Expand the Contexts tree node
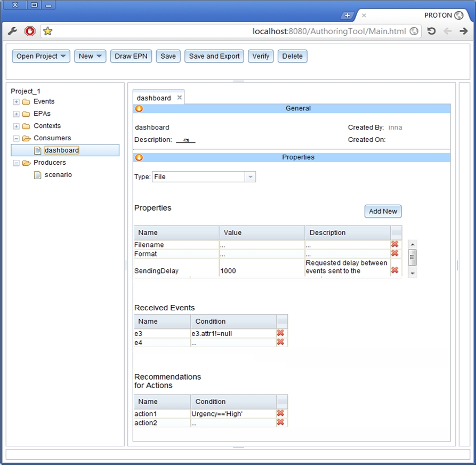The width and height of the screenshot is (476, 465). click(x=16, y=126)
